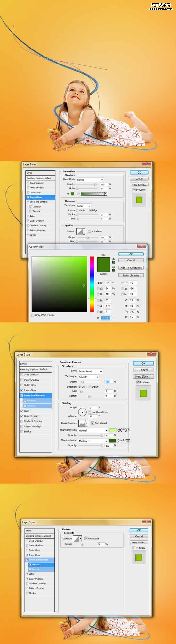Click the new color swatch in Color Picker
Viewport: 176px width, 644px height.
tap(103, 260)
